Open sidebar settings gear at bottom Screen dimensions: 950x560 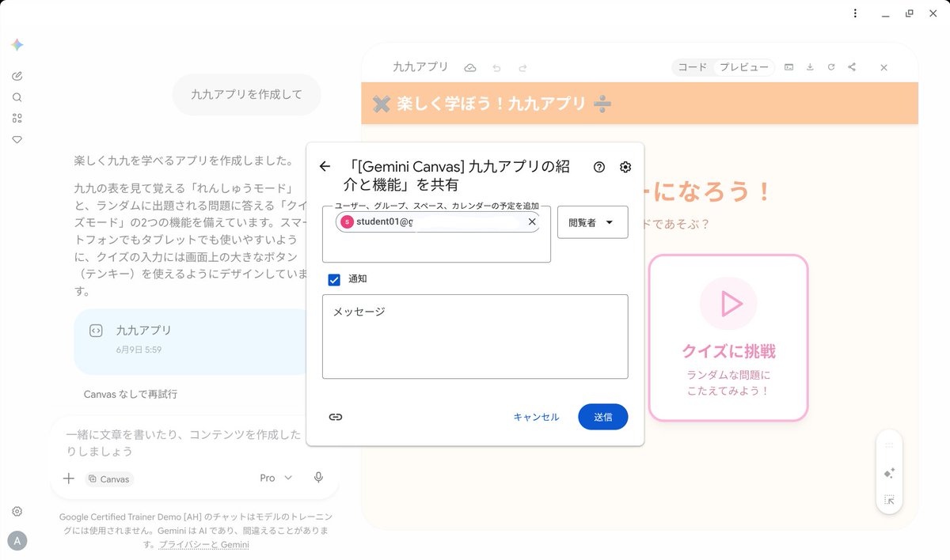coord(17,512)
